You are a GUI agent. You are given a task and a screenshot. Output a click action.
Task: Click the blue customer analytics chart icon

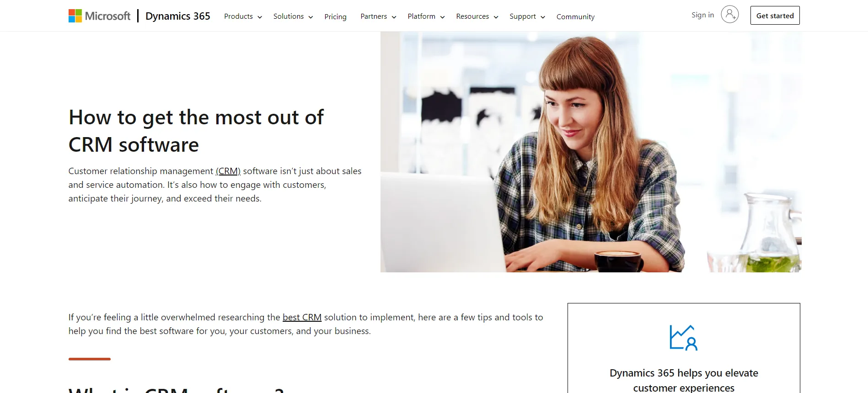point(684,338)
